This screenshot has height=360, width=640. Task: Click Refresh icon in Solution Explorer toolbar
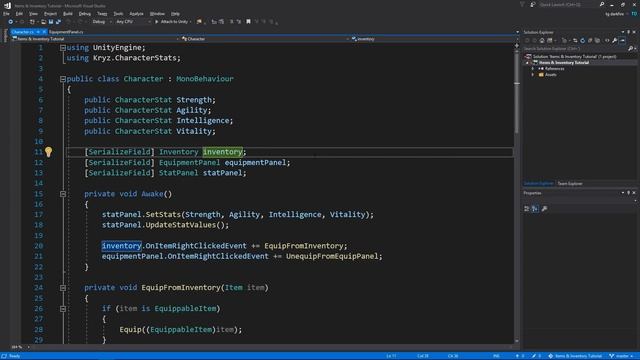(582, 40)
